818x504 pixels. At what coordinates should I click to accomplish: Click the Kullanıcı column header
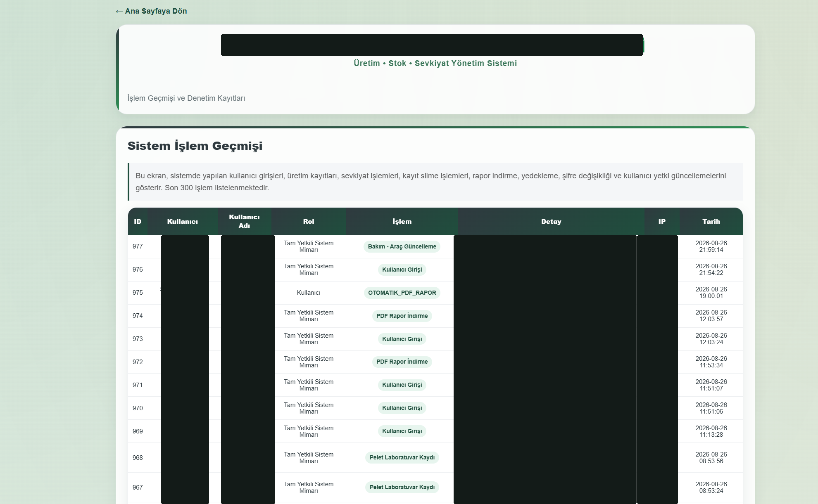pos(183,222)
